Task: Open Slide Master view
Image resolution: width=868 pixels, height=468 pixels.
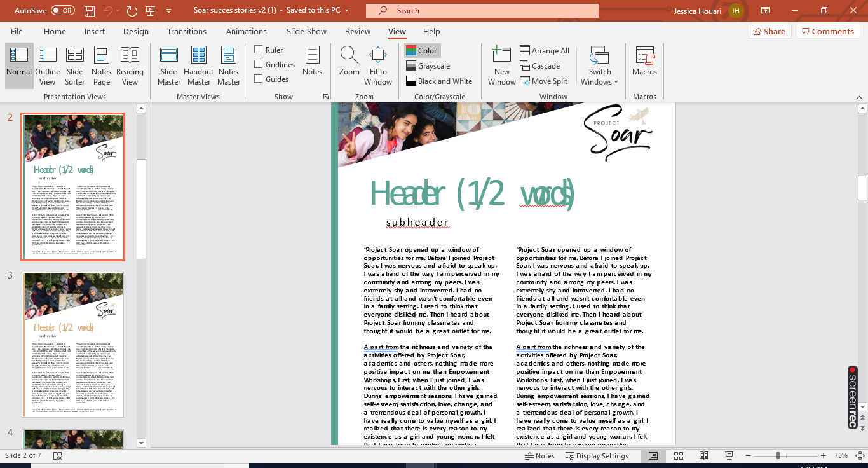Action: coord(169,66)
